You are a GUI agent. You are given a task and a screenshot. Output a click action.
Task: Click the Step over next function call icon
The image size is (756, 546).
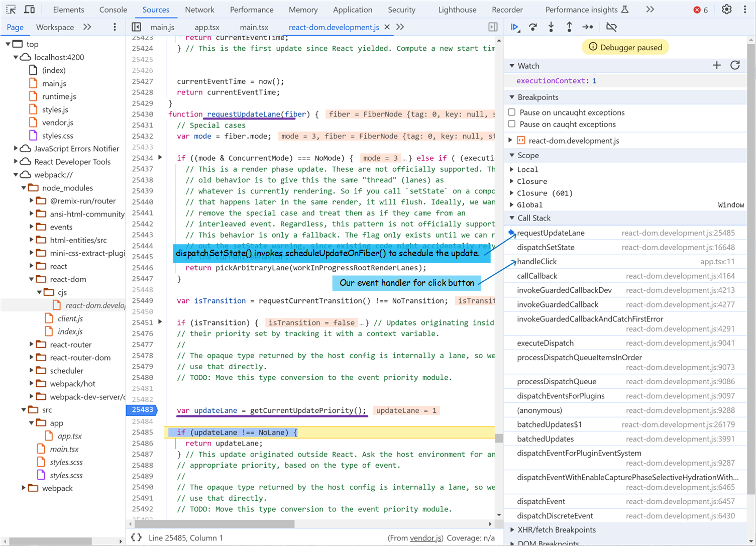click(533, 27)
